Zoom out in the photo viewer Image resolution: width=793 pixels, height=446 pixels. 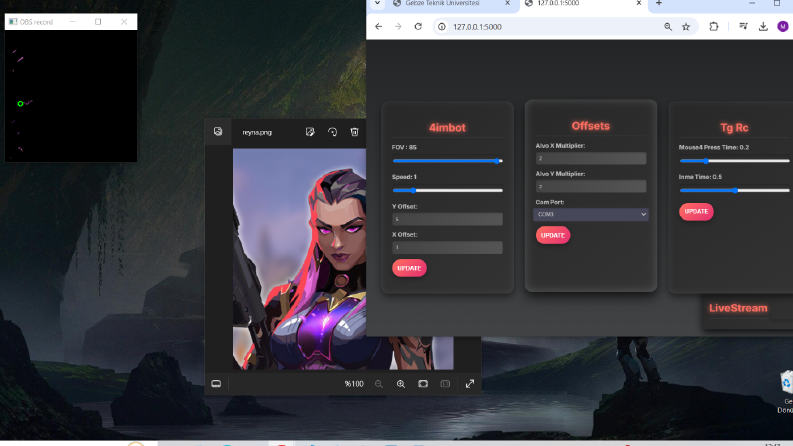[x=378, y=384]
